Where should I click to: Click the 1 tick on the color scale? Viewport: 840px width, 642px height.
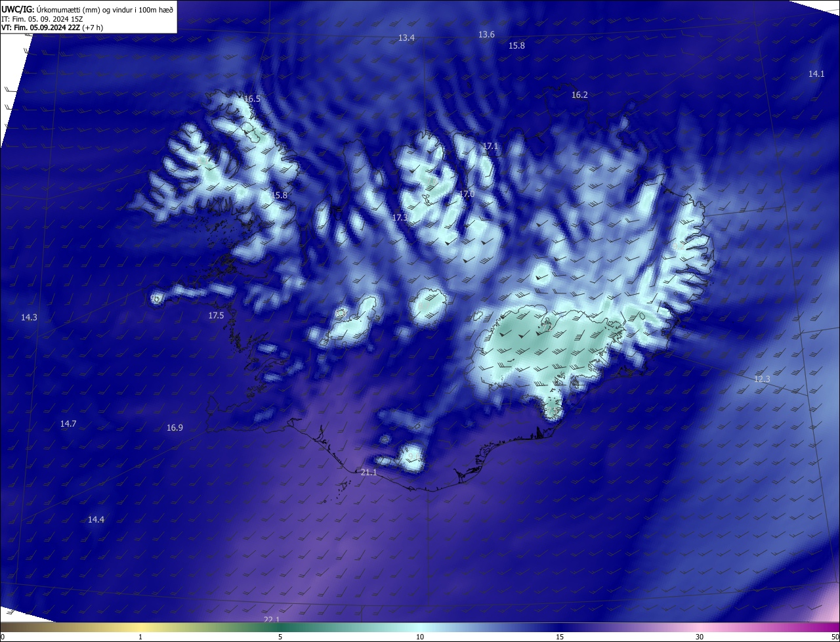tap(140, 637)
